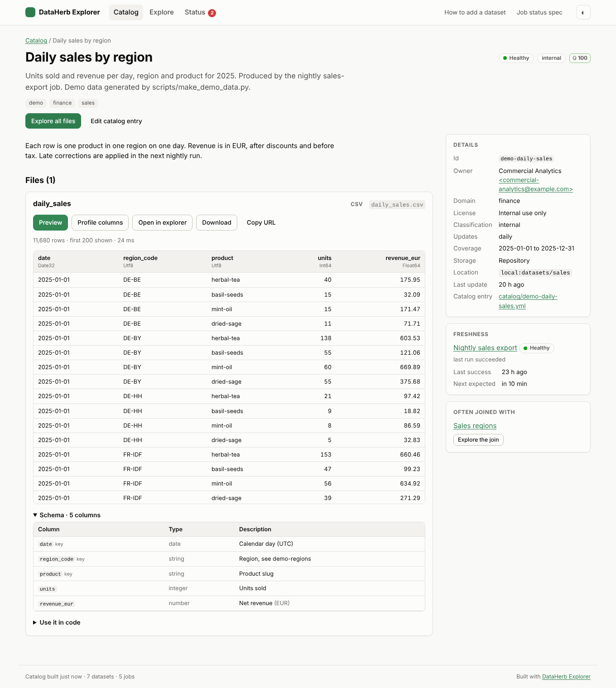616x688 pixels.
Task: Switch to the Explore nav tab
Action: click(162, 12)
